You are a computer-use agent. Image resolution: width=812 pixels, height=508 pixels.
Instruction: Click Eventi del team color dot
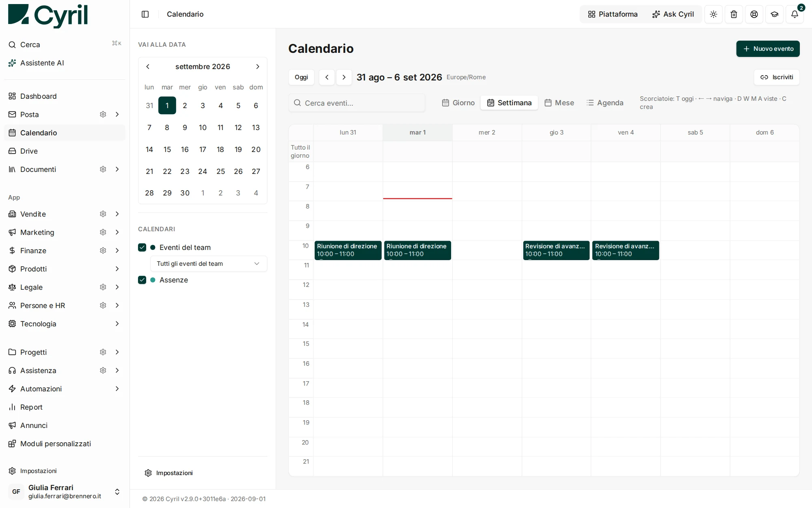[153, 247]
